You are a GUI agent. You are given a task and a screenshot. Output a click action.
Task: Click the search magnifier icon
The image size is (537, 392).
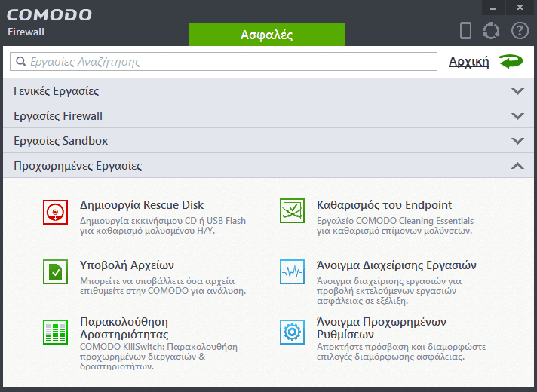pyautogui.click(x=21, y=61)
